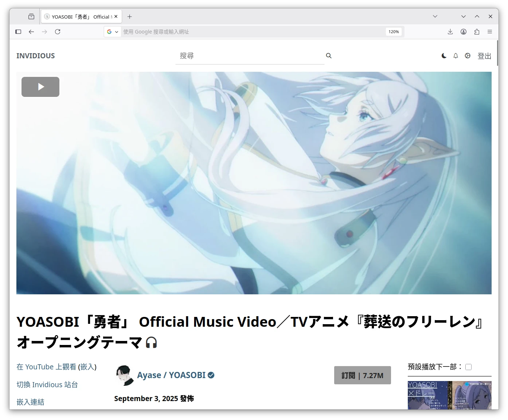Image resolution: width=508 pixels, height=420 pixels.
Task: Open 在 YouTube 上觀看 link
Action: tap(46, 367)
